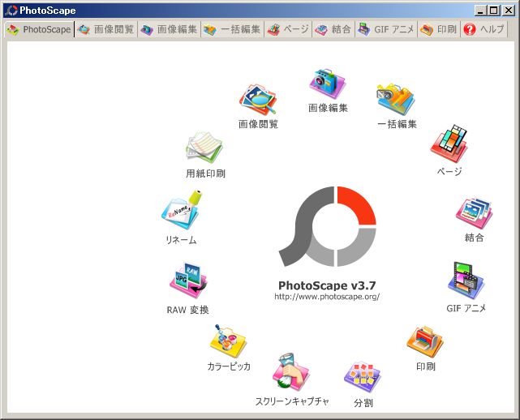This screenshot has height=420, width=520.
Task: Launch the GIF アニメ icon in circle
Action: (466, 281)
